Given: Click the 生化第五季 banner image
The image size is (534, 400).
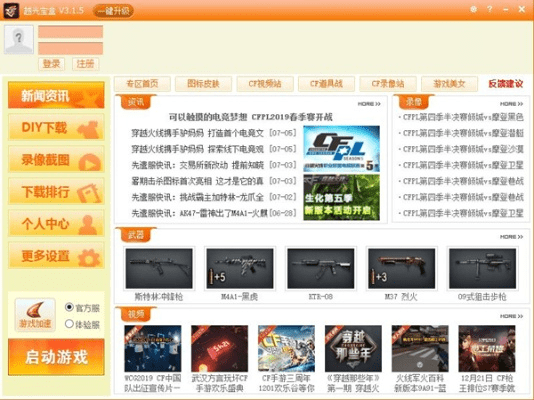Looking at the screenshot, I should click(x=342, y=197).
